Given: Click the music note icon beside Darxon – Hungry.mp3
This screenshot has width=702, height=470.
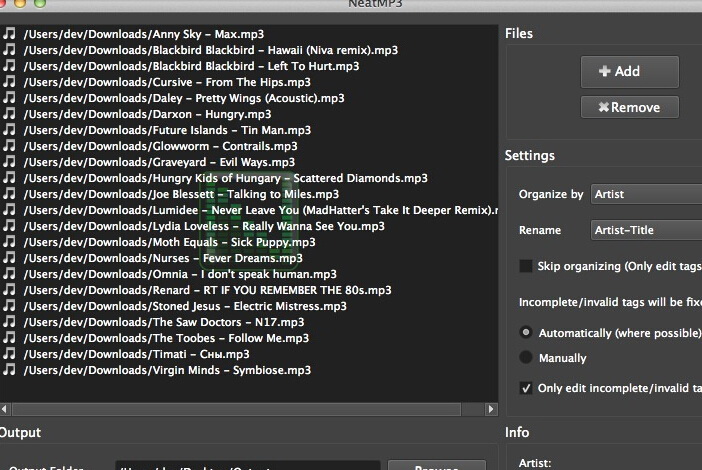Looking at the screenshot, I should click(9, 114).
